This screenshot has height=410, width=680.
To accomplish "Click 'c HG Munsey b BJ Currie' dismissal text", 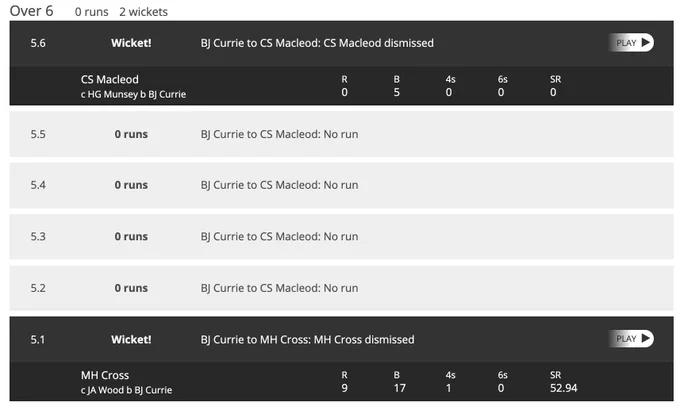I will 133,94.
